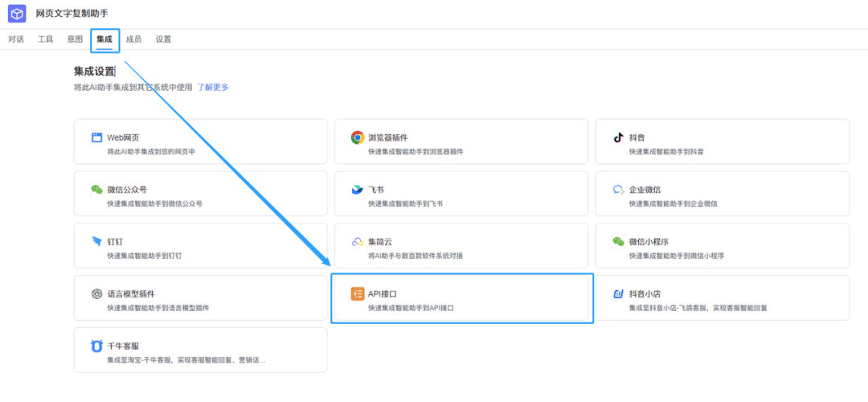Open the 微信小程序 integration card
Screen dimensions: 868x402
tap(723, 246)
